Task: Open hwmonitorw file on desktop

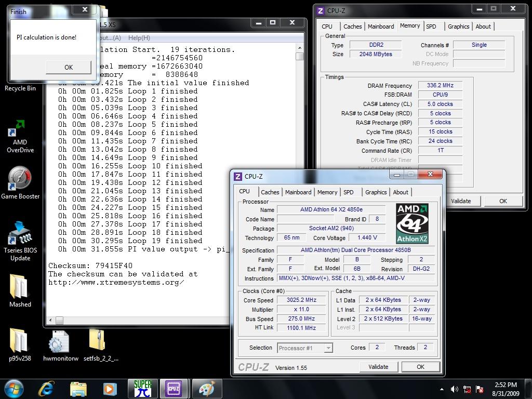Action: tap(61, 345)
